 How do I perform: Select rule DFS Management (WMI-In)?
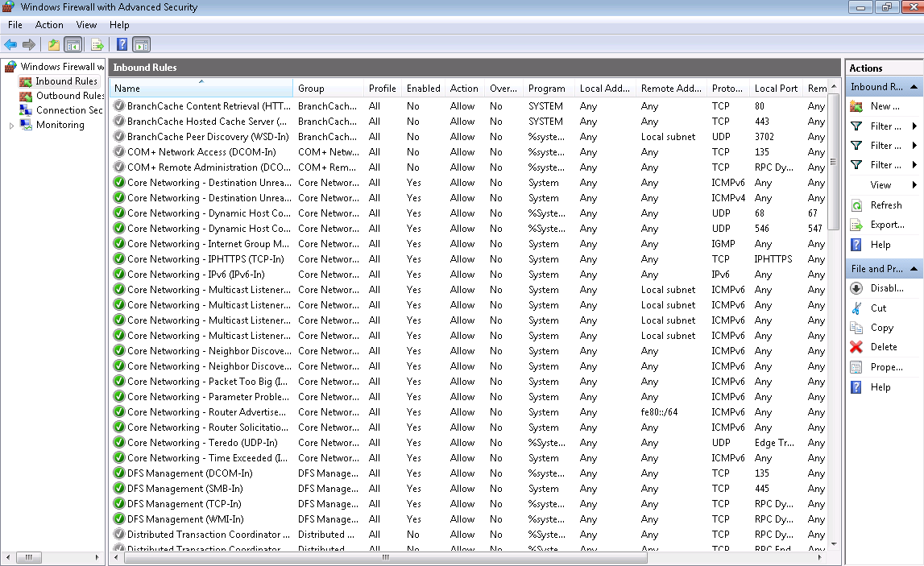185,519
